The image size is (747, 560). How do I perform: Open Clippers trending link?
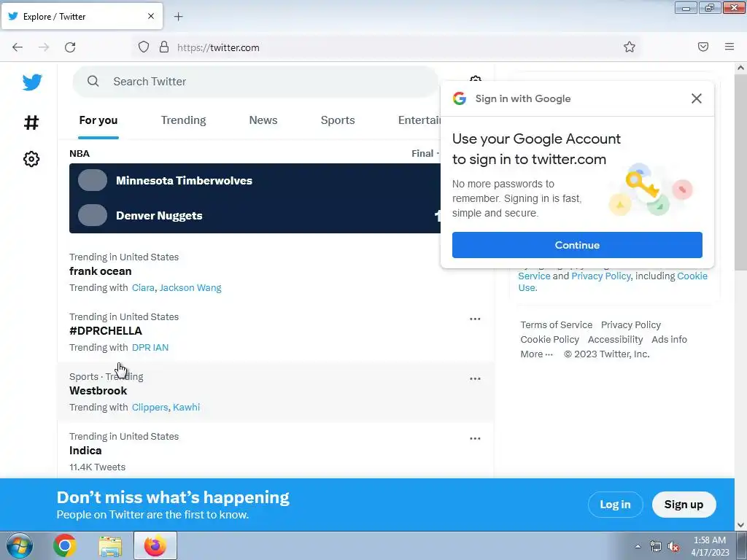(x=150, y=407)
